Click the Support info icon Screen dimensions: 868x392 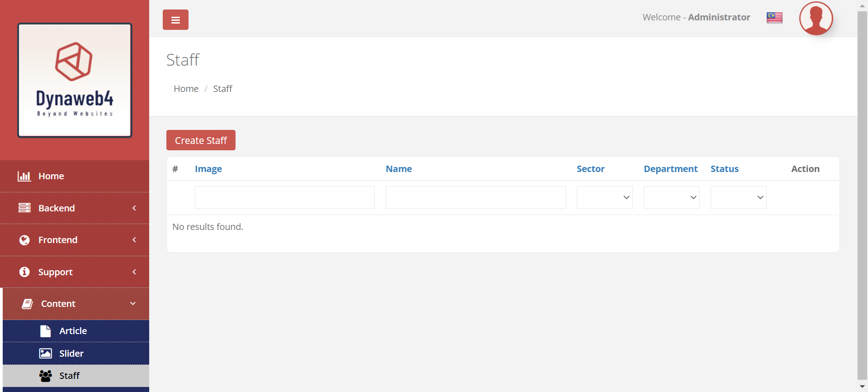24,272
